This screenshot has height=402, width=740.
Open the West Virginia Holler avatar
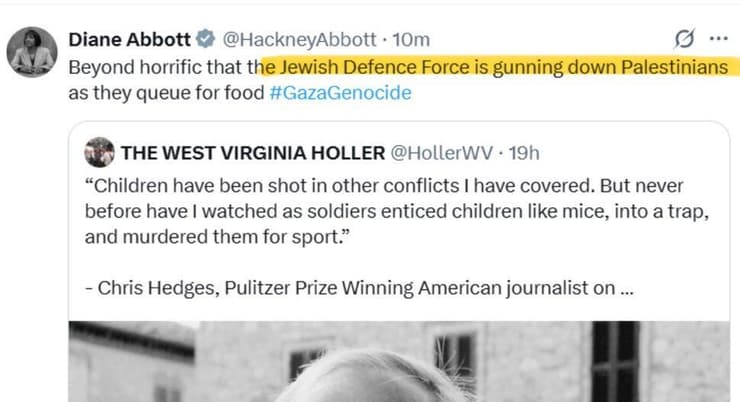[99, 153]
